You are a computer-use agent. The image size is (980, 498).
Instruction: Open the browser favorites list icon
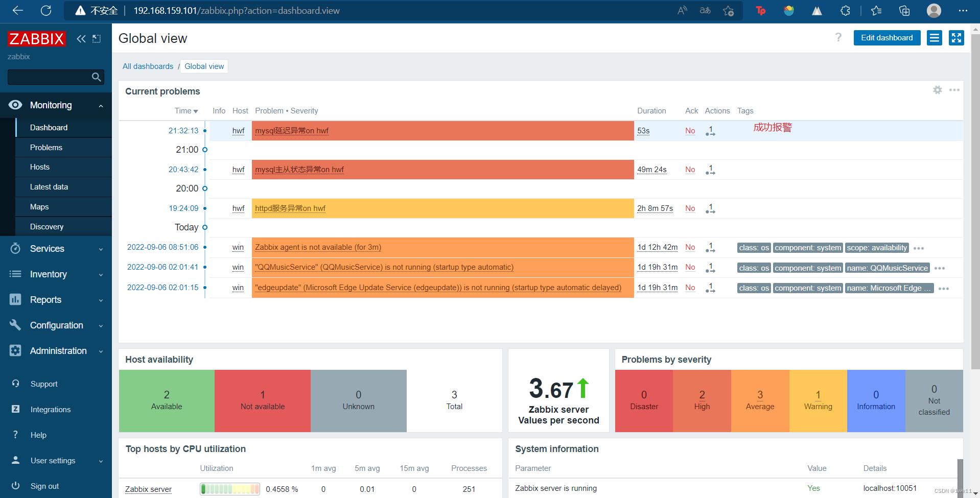[x=876, y=10]
